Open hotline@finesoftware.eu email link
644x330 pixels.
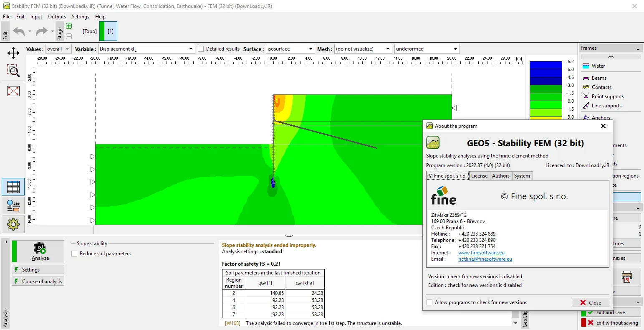point(485,259)
